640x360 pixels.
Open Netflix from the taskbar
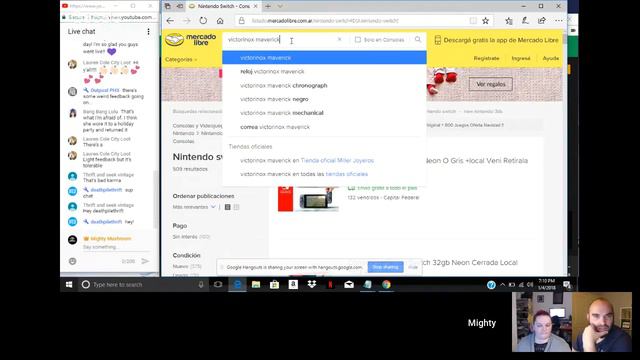coord(330,284)
